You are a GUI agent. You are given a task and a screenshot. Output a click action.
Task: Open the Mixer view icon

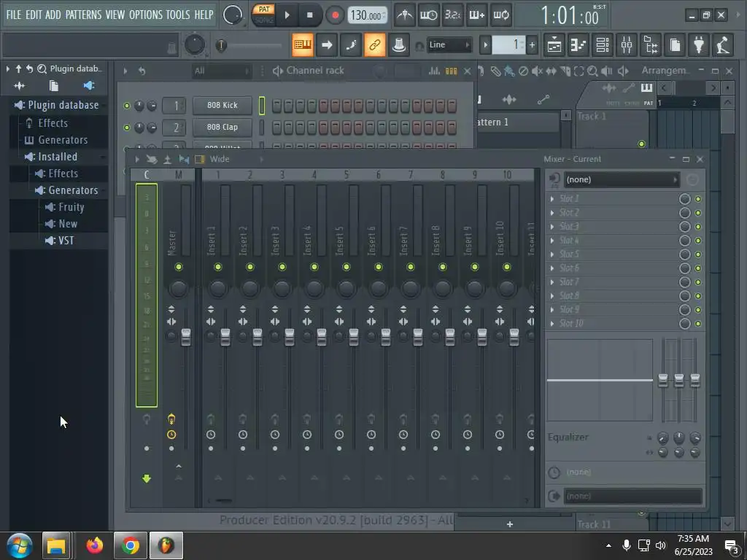627,44
